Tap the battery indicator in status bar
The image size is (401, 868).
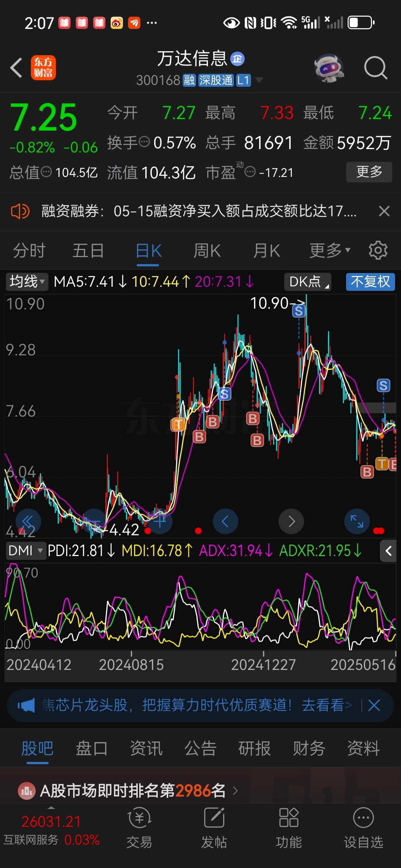point(361,23)
